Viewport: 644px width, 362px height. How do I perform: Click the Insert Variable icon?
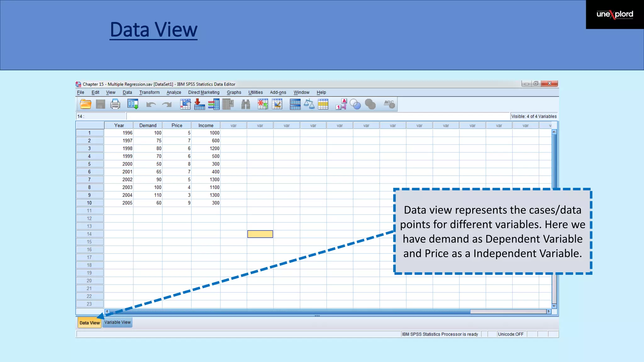click(x=277, y=104)
